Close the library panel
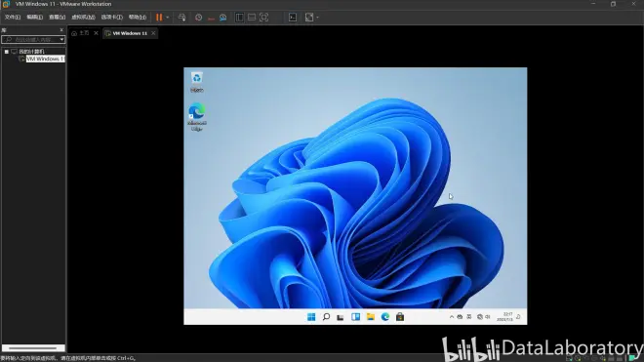Image resolution: width=644 pixels, height=362 pixels. tap(61, 30)
